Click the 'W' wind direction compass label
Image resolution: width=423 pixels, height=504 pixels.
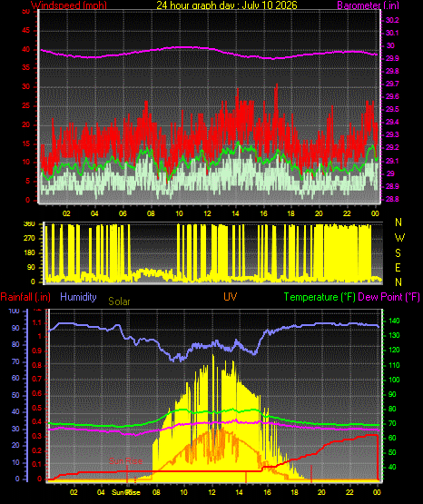point(399,238)
